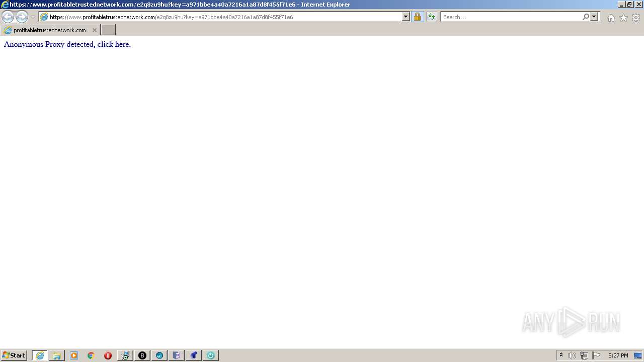Open the black circle B taskbar app
Image resolution: width=644 pixels, height=362 pixels.
point(142,355)
